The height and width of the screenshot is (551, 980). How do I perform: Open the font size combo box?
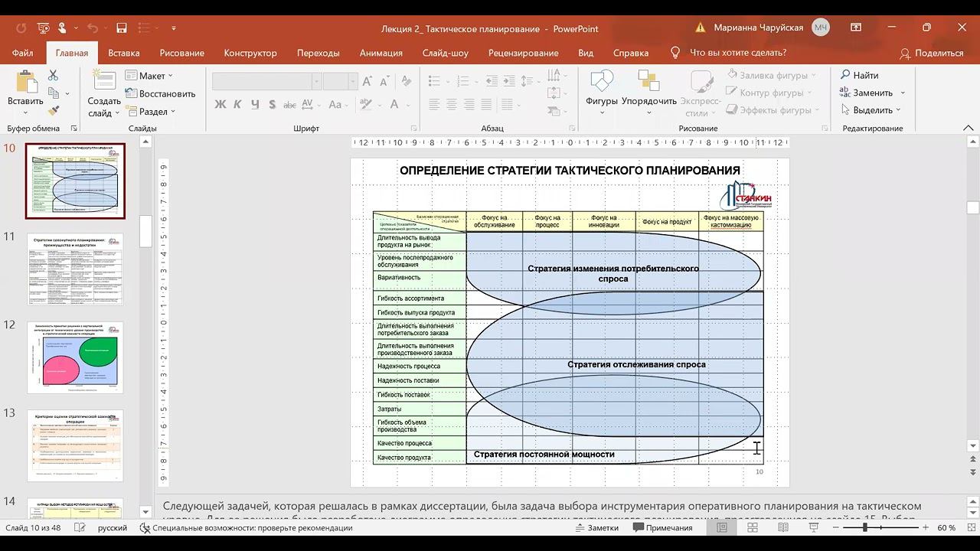tap(340, 81)
